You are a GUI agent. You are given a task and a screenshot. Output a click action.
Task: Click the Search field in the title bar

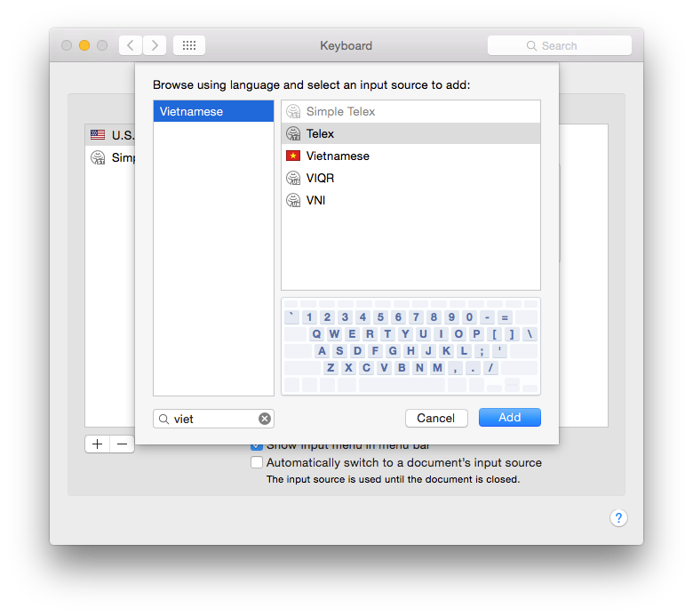click(559, 45)
